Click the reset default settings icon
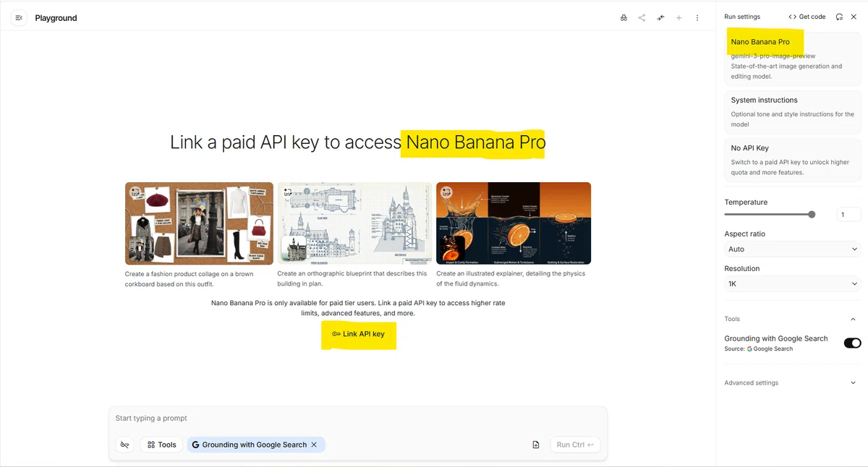 pos(839,17)
